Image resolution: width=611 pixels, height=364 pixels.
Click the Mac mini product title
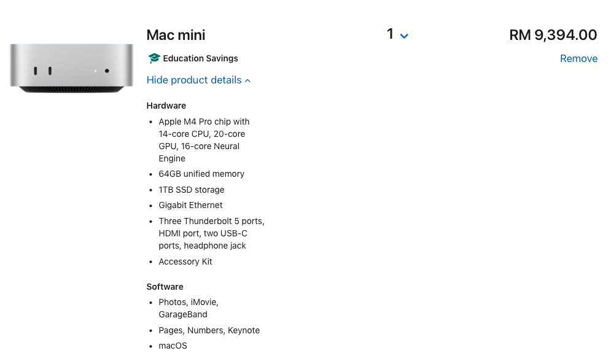[x=176, y=35]
